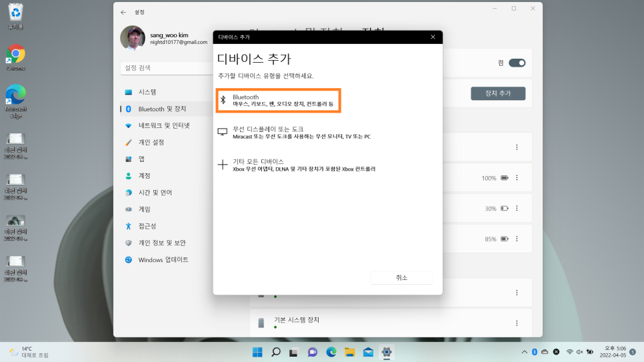Click the 취소 cancel button
Viewport: 644px width, 362px height.
coord(401,278)
